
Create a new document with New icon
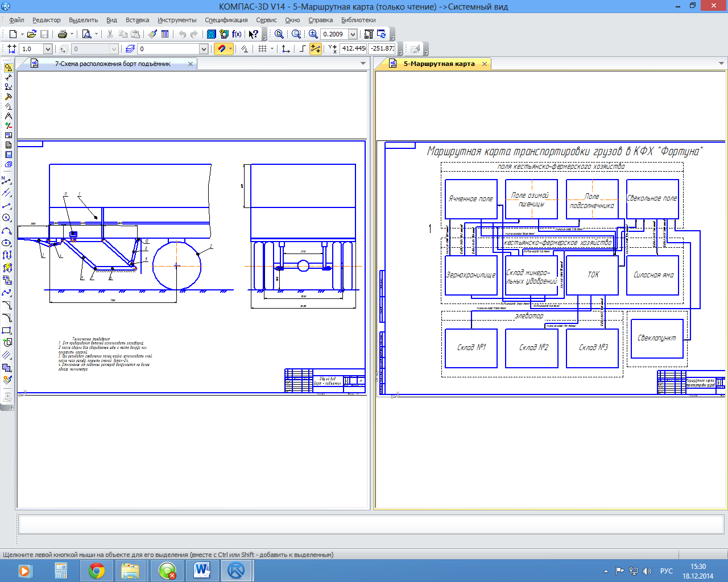tap(13, 34)
